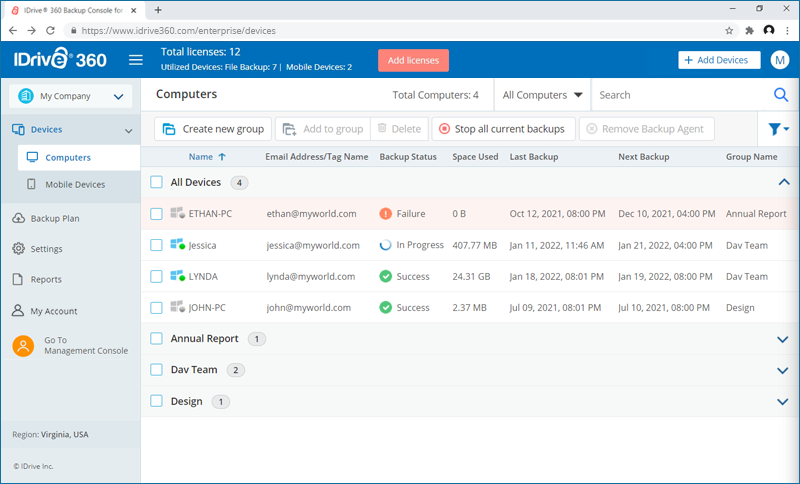The image size is (800, 484).
Task: Click the My Company building icon
Action: click(26, 96)
